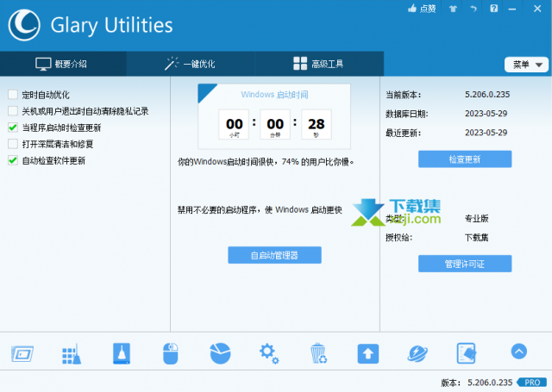Open the registry cleaner broom and grid icon
This screenshot has height=392, width=552.
coord(72,354)
